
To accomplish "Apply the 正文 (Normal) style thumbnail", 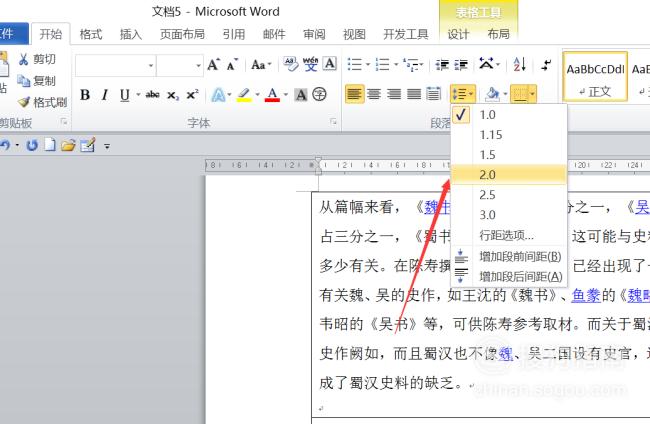I will pyautogui.click(x=595, y=77).
